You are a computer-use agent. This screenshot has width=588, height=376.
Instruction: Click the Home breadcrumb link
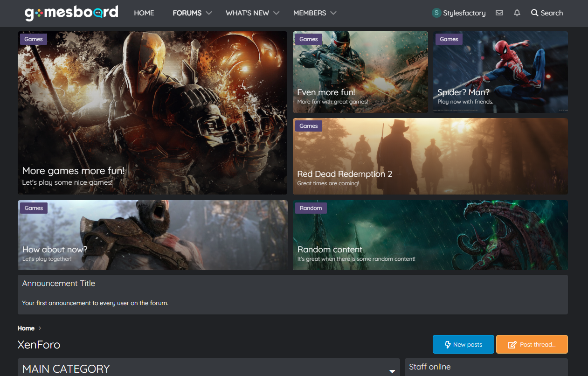click(26, 328)
